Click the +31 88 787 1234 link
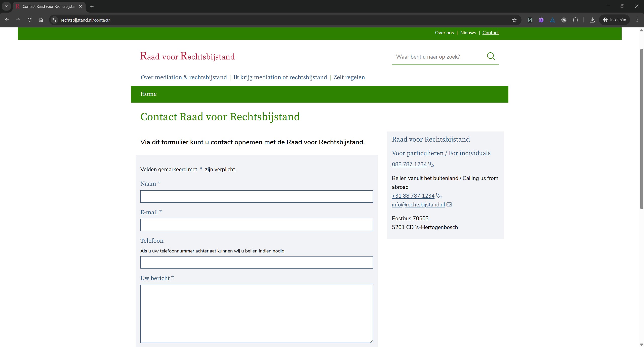The height and width of the screenshot is (347, 644). 413,196
